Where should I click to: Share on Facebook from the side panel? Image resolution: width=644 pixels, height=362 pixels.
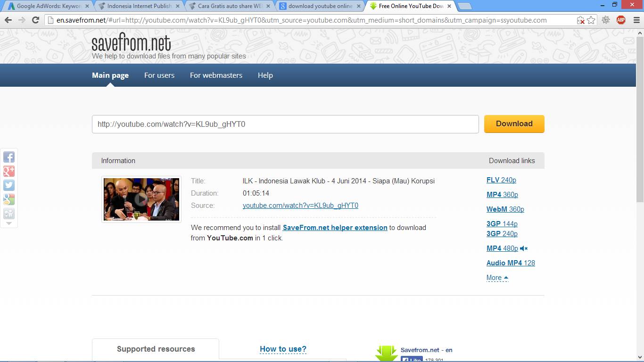[x=9, y=157]
